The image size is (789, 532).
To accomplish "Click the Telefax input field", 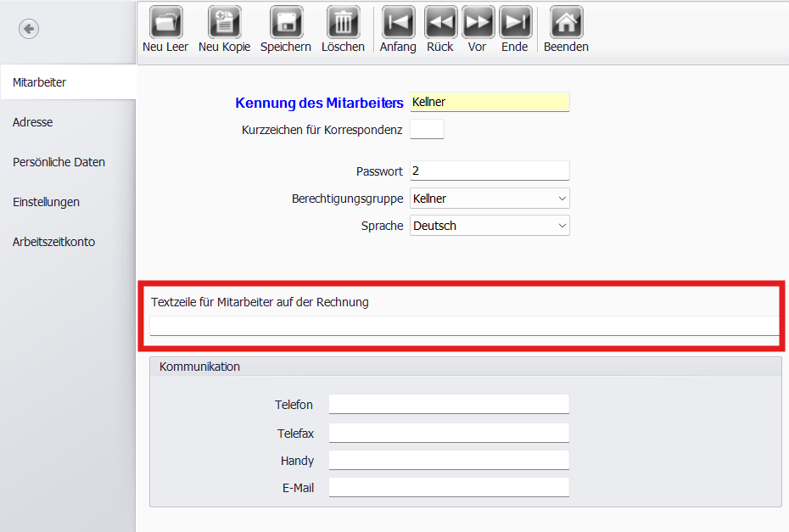I will (449, 433).
